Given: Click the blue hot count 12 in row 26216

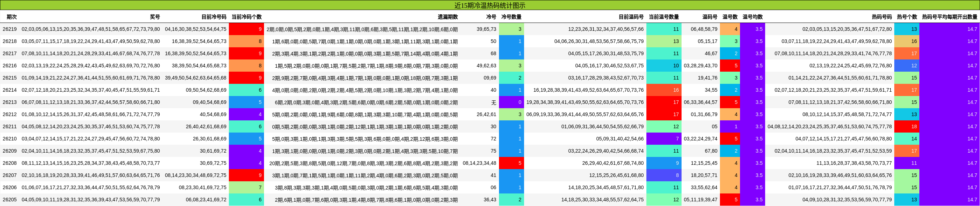Looking at the screenshot, I should click(x=907, y=66).
